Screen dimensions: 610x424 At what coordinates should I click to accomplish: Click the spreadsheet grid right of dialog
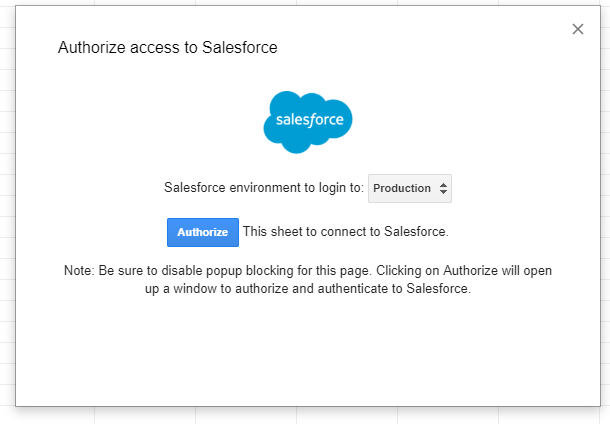[606, 212]
